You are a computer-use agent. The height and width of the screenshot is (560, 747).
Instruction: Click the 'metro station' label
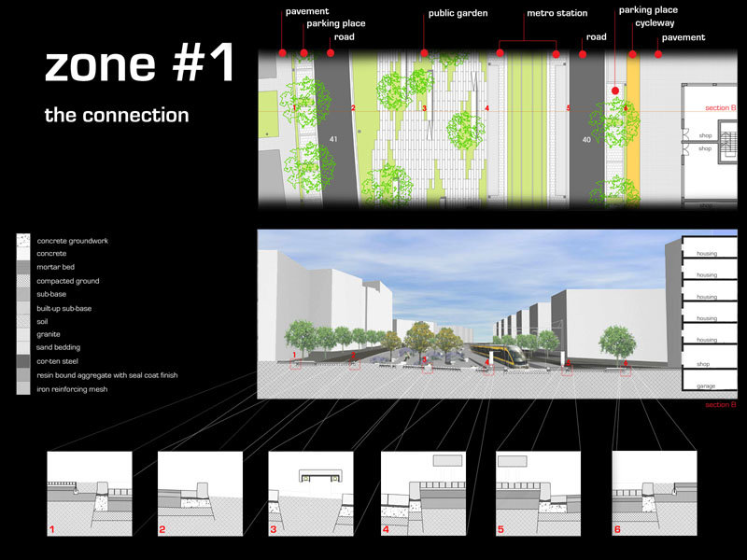click(557, 14)
